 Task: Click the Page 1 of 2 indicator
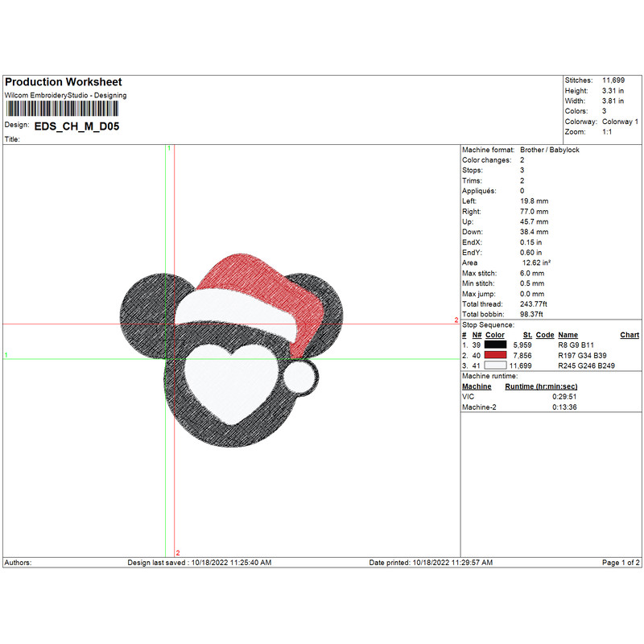click(x=621, y=562)
